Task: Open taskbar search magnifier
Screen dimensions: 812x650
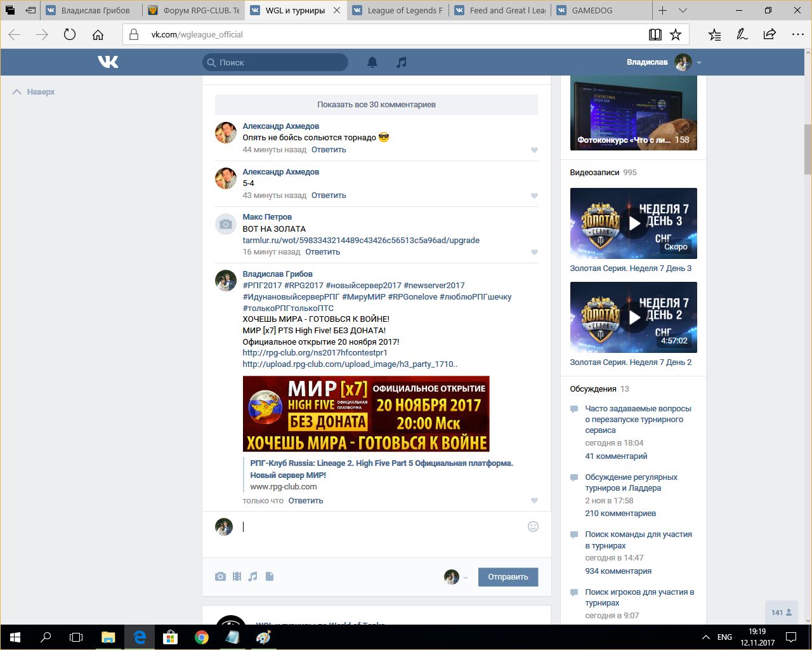Action: click(46, 637)
